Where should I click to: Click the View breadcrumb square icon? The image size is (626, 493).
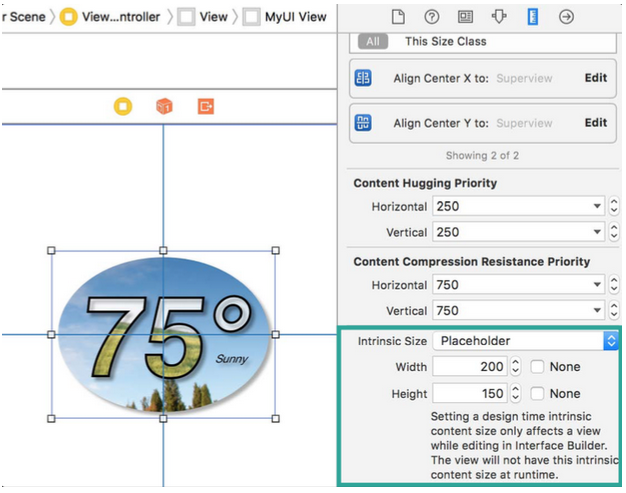click(186, 17)
